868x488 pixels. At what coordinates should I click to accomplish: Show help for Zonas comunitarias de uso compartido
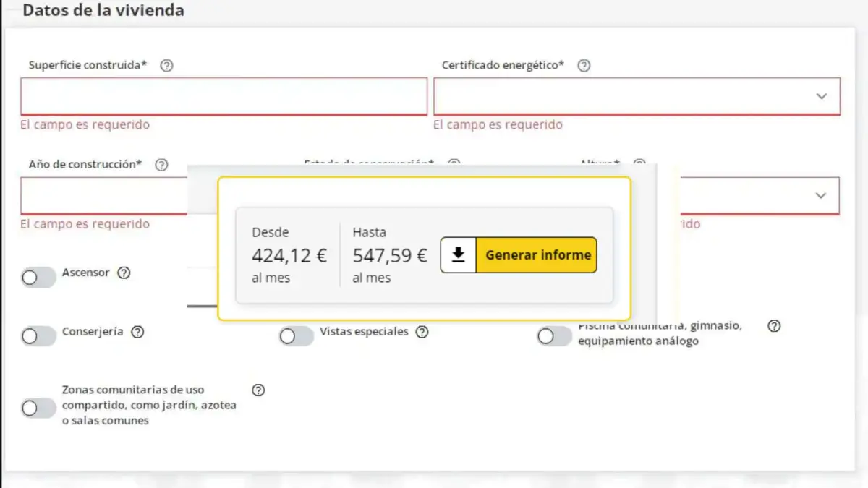click(x=258, y=390)
